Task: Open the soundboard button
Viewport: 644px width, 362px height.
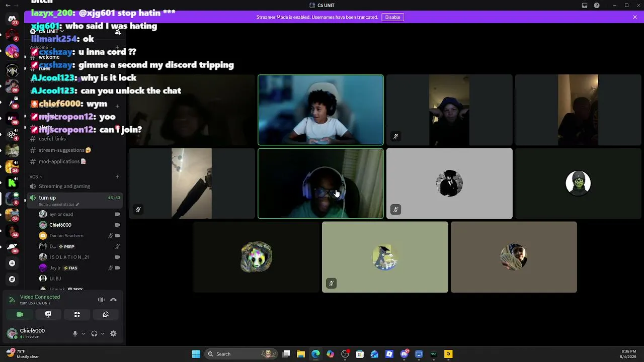Action: [x=106, y=314]
